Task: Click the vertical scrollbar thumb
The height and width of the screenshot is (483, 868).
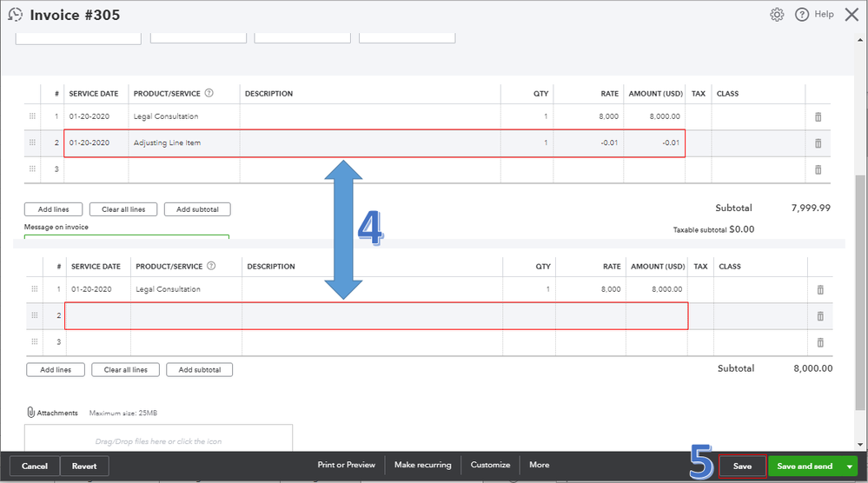Action: [859, 292]
